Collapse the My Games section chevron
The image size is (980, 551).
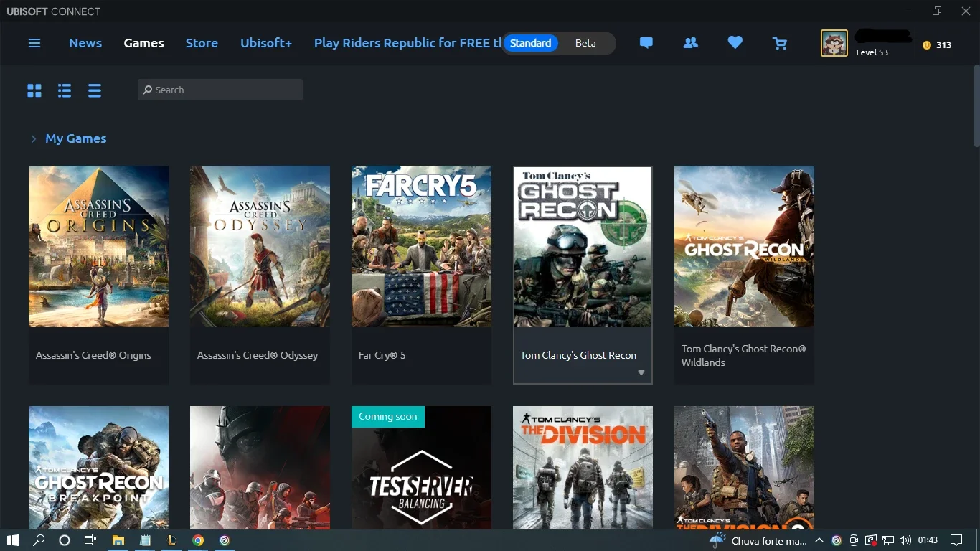[33, 139]
